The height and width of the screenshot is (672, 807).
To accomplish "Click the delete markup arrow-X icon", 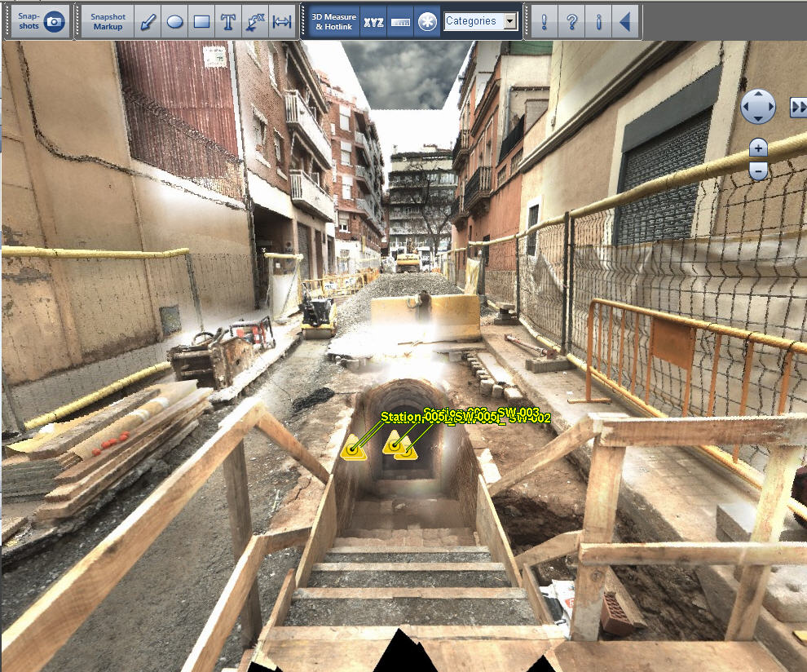I will point(255,22).
